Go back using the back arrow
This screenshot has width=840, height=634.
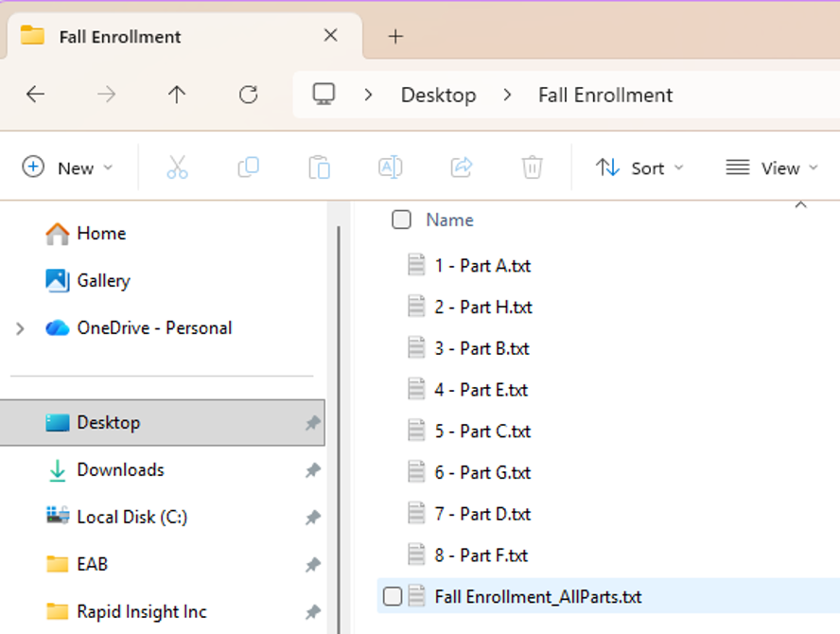click(x=35, y=95)
